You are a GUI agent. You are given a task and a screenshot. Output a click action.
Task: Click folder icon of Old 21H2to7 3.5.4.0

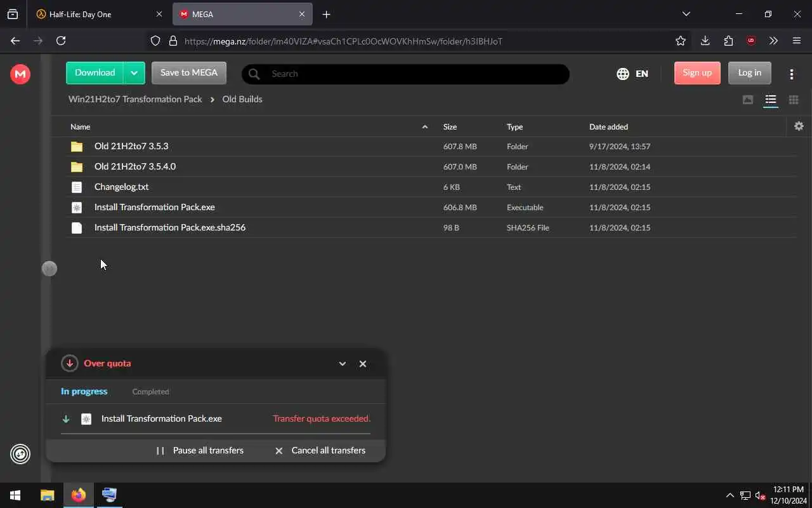click(x=77, y=167)
